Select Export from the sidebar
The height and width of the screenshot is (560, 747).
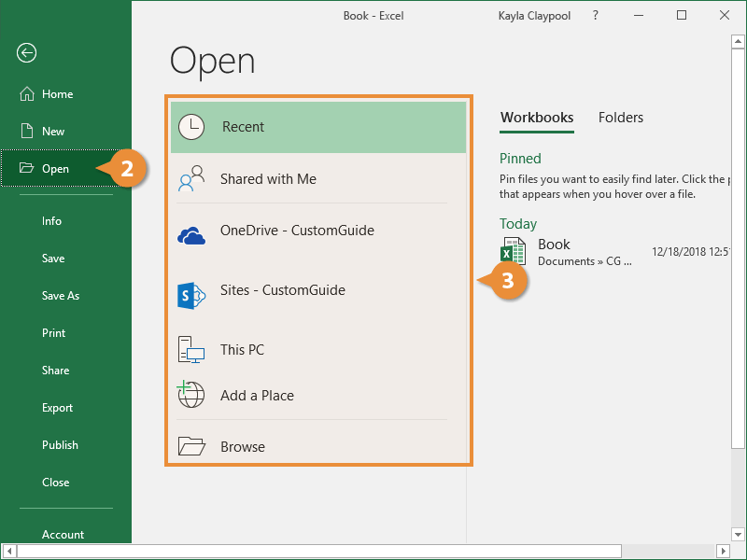[x=57, y=408]
